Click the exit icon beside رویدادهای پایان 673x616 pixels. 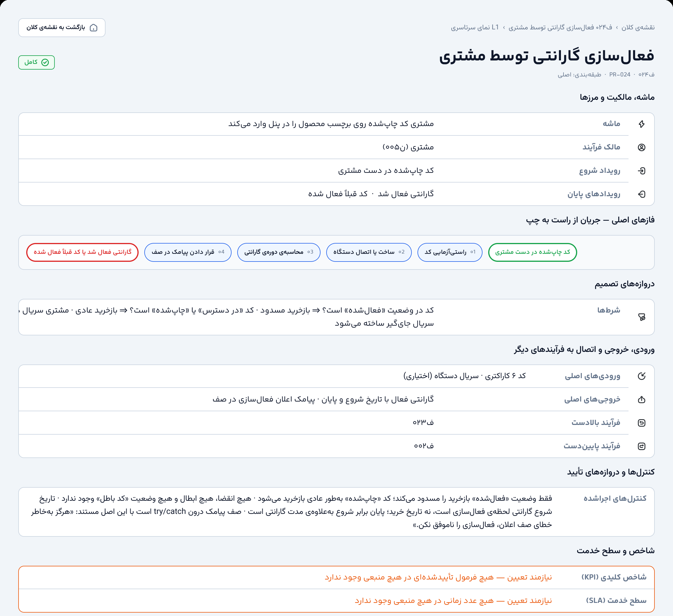click(642, 194)
